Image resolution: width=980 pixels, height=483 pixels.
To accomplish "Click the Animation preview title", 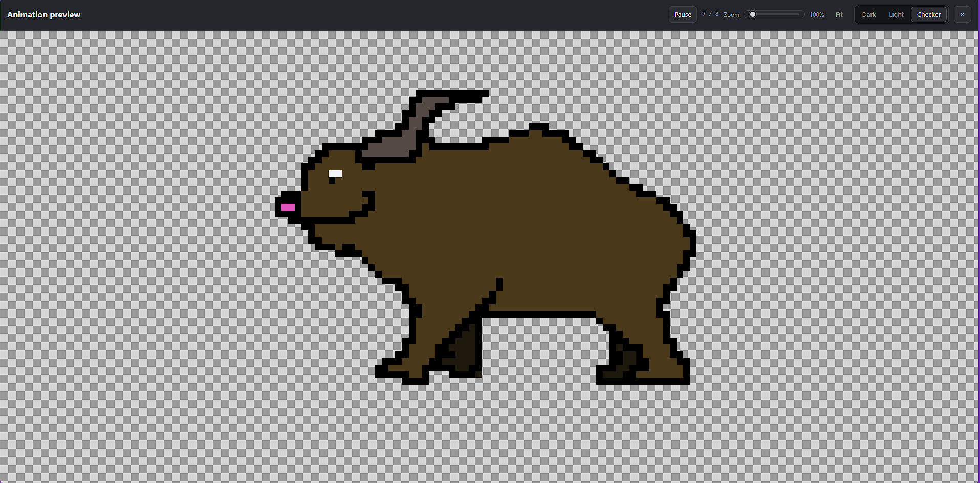I will (x=43, y=14).
